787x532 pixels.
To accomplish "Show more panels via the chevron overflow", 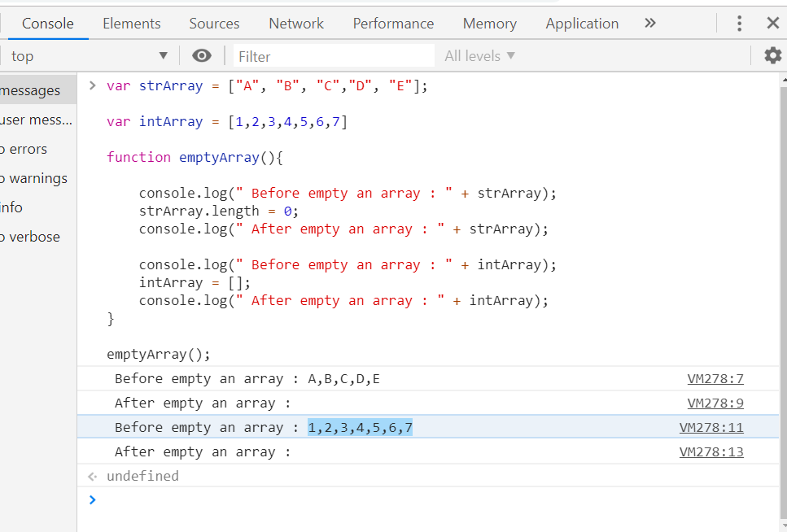I will coord(649,23).
